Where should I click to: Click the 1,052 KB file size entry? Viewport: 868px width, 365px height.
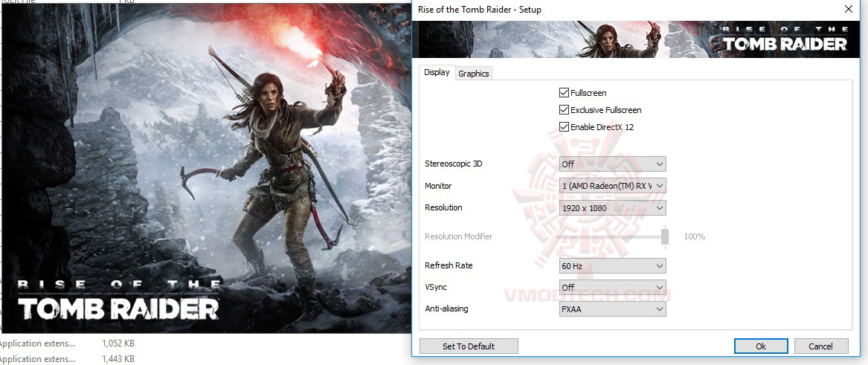118,343
